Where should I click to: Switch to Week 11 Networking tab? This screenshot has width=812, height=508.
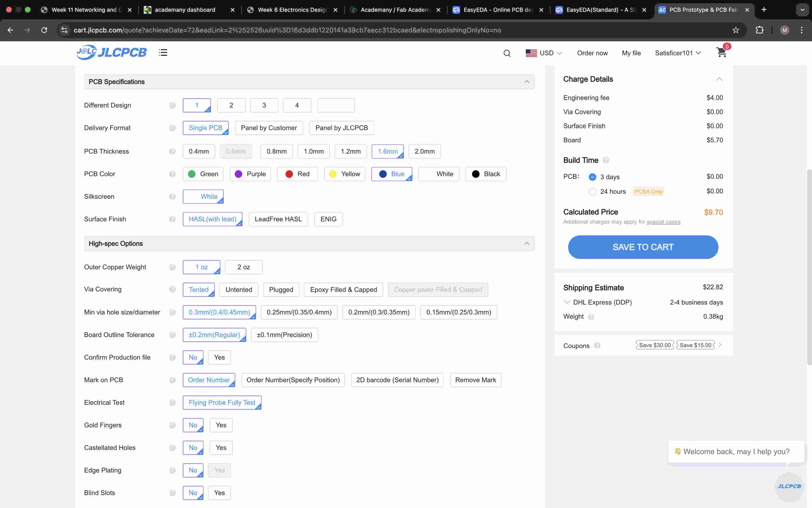(86, 10)
